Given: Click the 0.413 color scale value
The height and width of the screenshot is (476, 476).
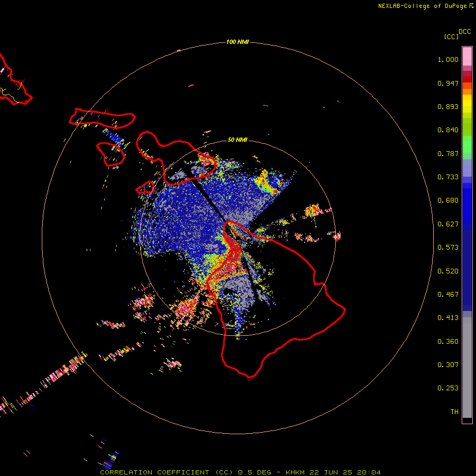Looking at the screenshot, I should [x=448, y=318].
